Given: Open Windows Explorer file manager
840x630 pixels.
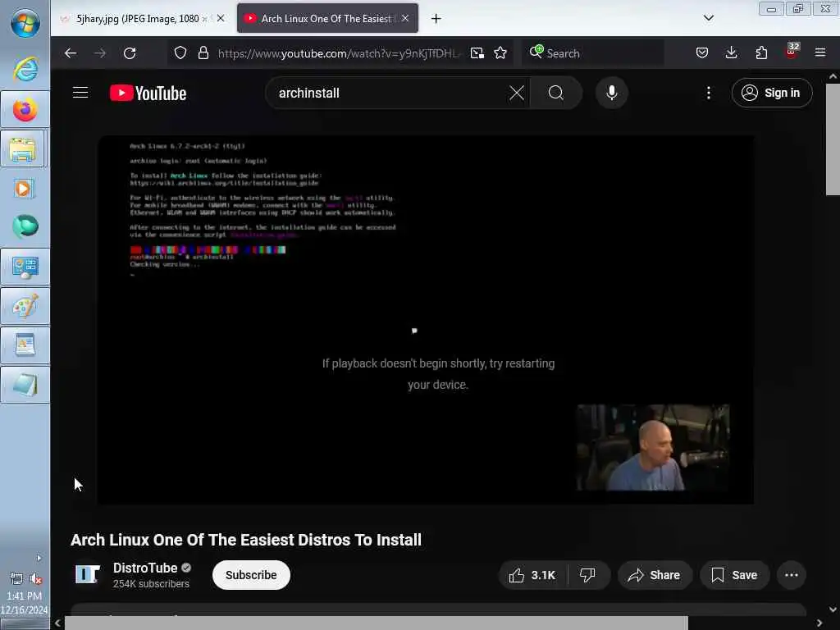Looking at the screenshot, I should pos(24,149).
